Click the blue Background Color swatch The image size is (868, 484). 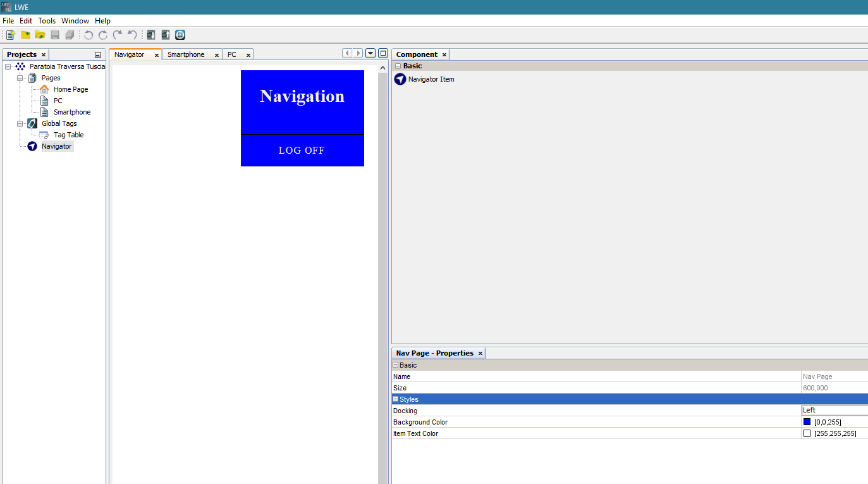tap(807, 422)
